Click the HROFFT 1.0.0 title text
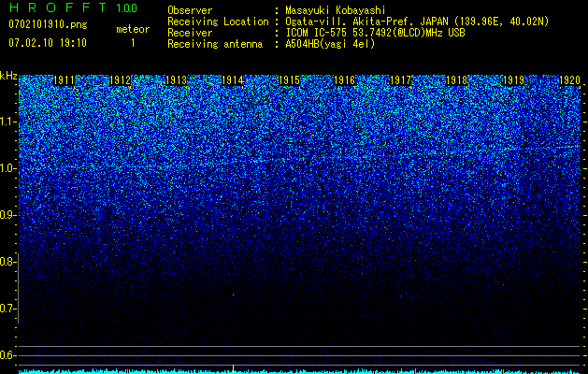 coord(73,7)
